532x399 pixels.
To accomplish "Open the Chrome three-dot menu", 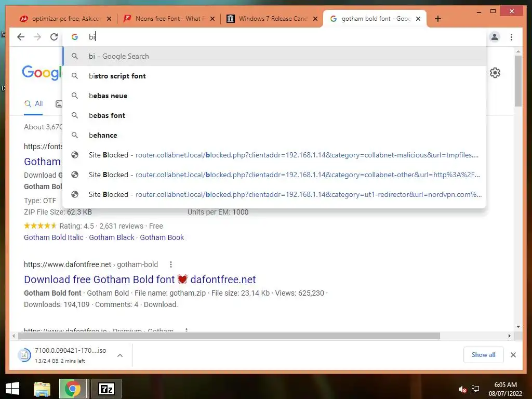I will [511, 37].
